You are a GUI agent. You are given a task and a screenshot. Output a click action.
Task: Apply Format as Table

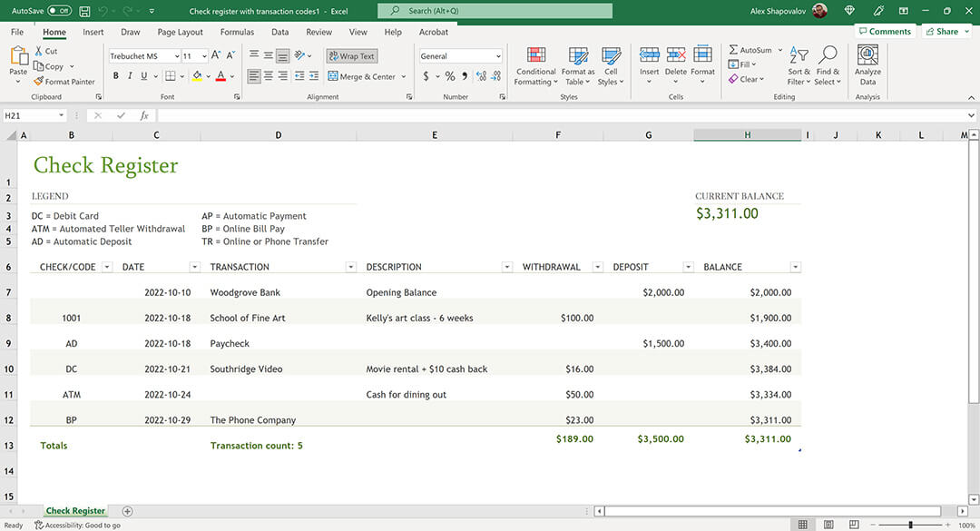coord(578,66)
